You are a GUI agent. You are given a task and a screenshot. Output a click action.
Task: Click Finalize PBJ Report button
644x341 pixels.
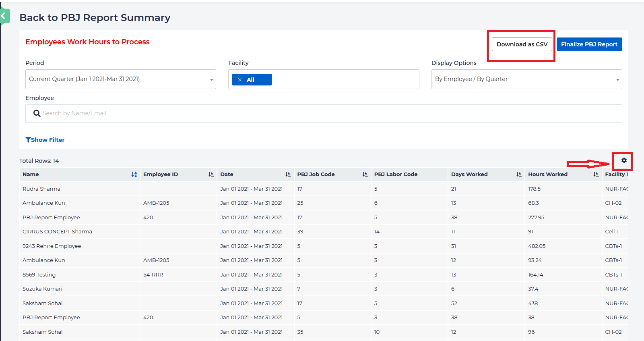pyautogui.click(x=589, y=44)
